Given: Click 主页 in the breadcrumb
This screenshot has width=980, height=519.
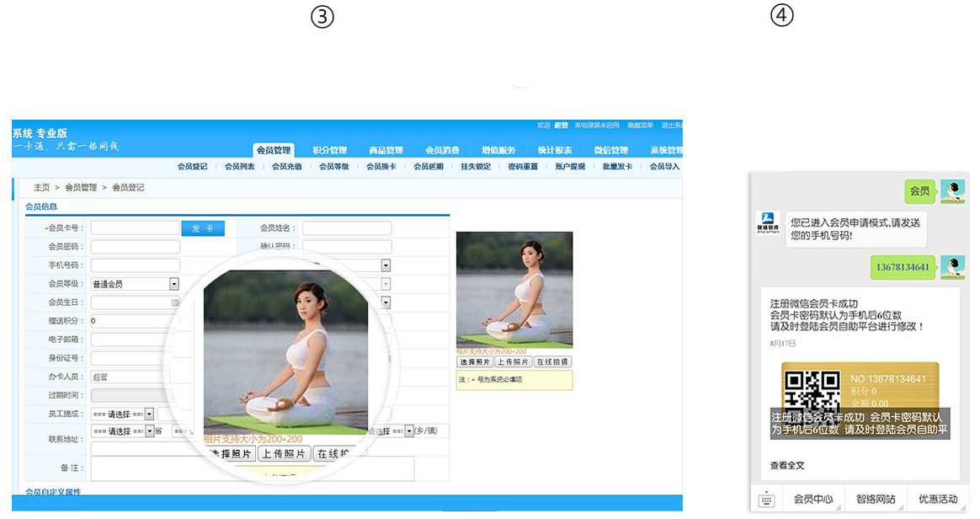Looking at the screenshot, I should tap(41, 187).
